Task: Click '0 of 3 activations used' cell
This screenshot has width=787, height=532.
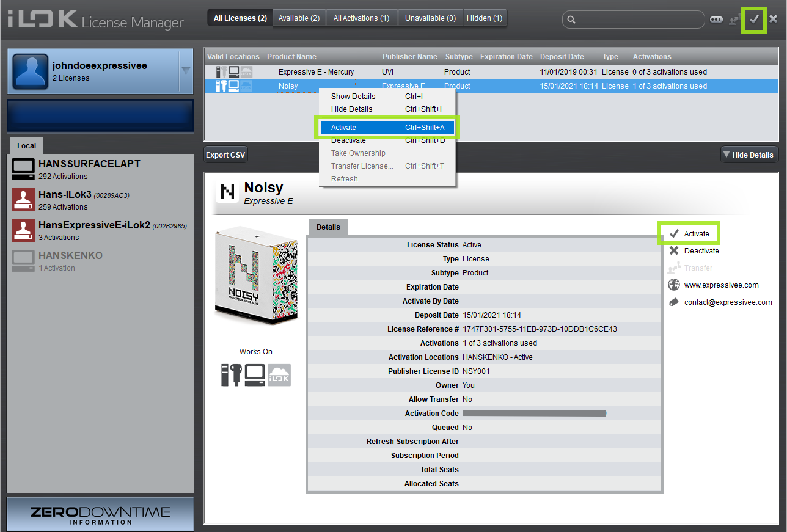Action: (x=670, y=72)
